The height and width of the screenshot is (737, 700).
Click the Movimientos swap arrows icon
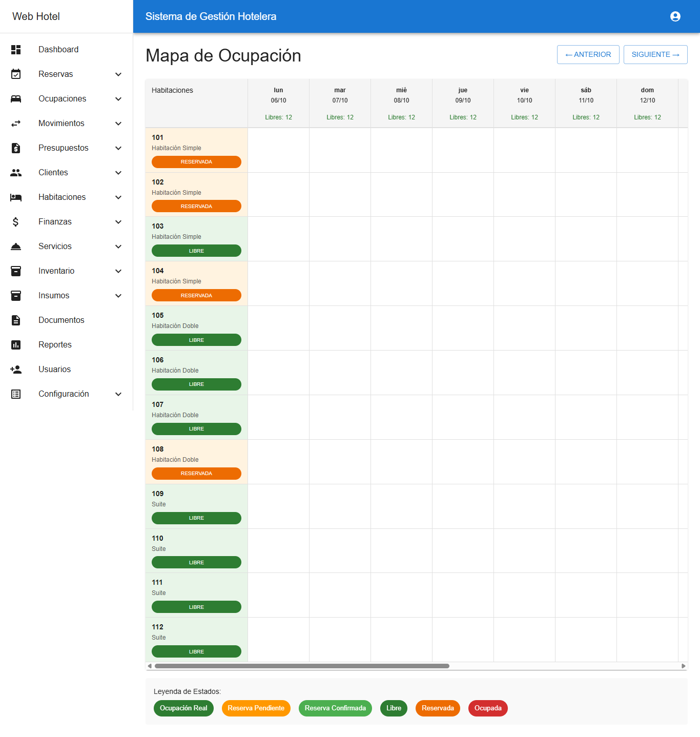click(16, 124)
